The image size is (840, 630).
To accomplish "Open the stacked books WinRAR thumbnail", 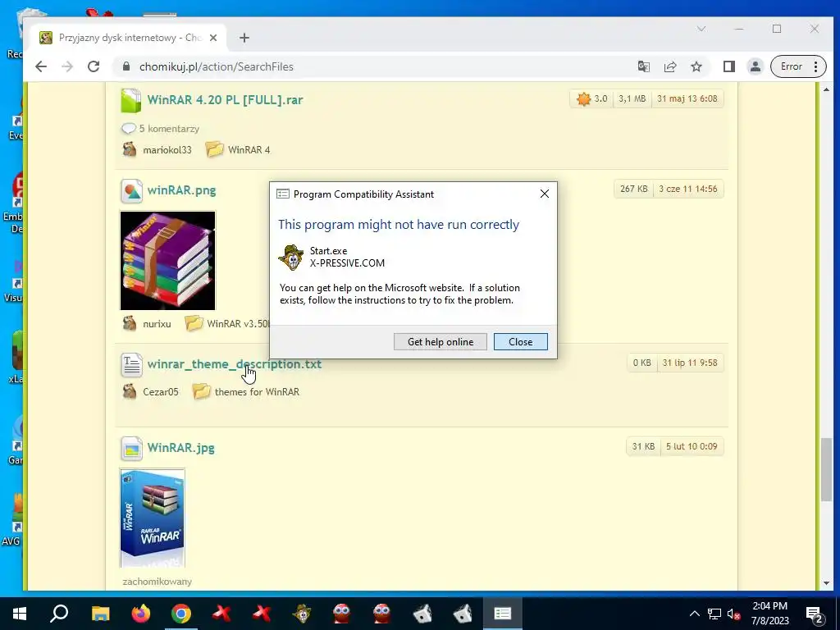I will click(x=167, y=260).
